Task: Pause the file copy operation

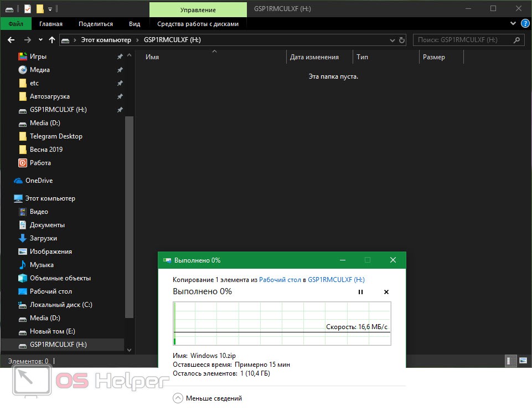Action: 360,292
